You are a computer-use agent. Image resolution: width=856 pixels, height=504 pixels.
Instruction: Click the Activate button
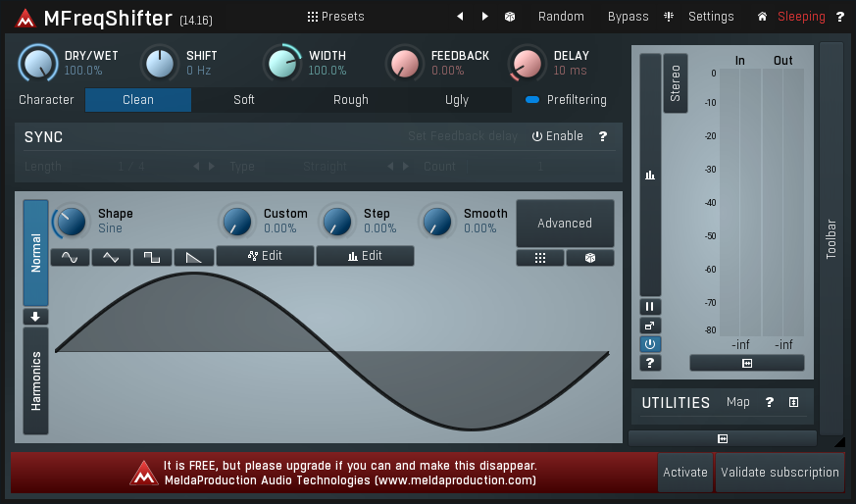tap(684, 473)
